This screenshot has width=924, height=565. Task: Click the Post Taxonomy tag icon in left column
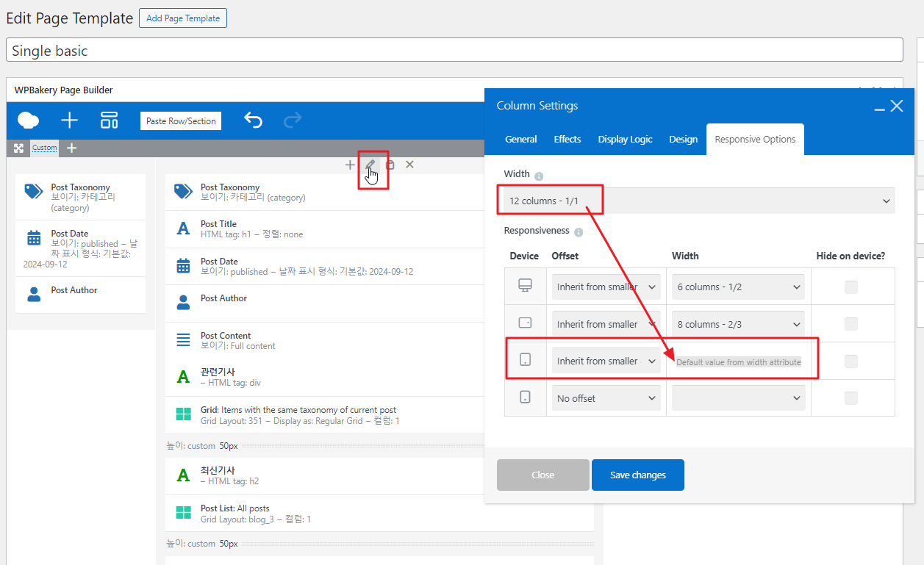click(33, 192)
